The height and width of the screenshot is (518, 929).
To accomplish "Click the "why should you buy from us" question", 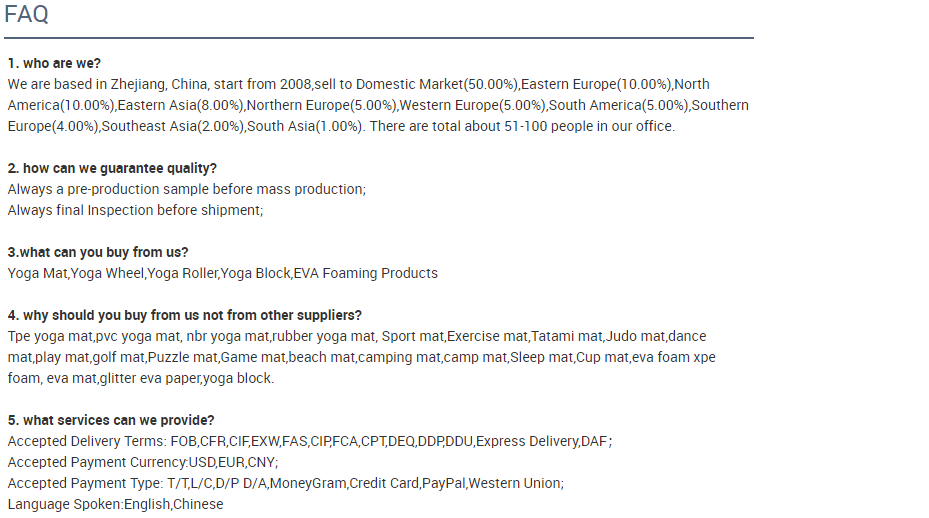I will [x=185, y=315].
